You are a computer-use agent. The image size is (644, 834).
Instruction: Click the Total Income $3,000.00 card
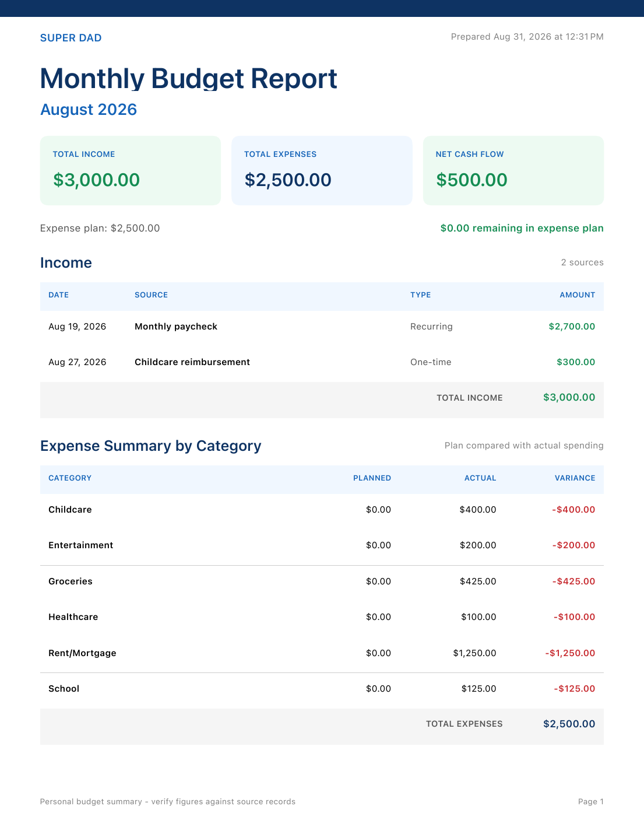(131, 170)
